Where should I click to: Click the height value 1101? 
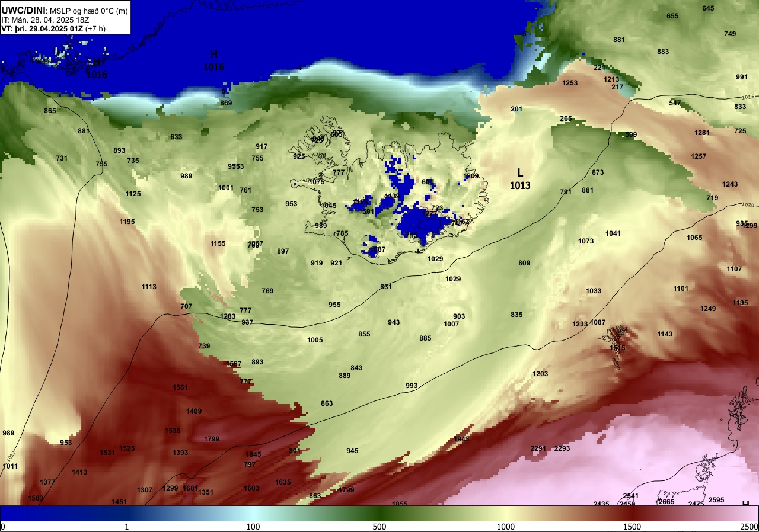(x=681, y=289)
